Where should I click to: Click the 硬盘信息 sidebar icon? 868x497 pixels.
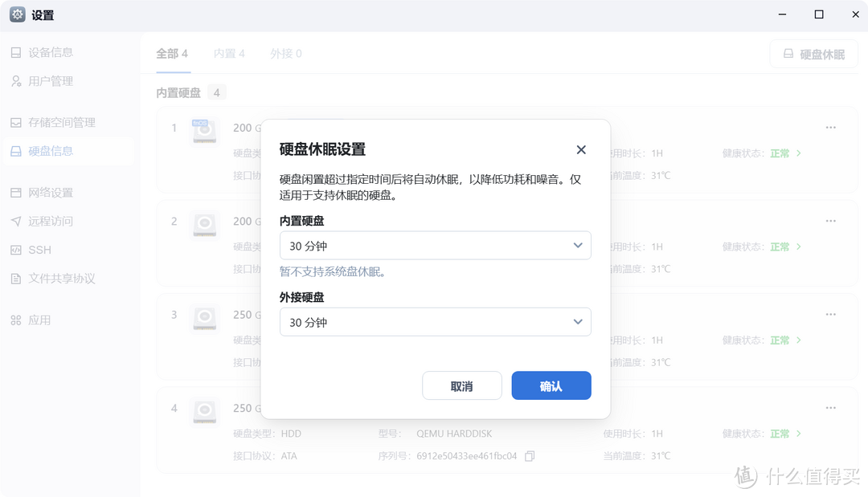16,151
